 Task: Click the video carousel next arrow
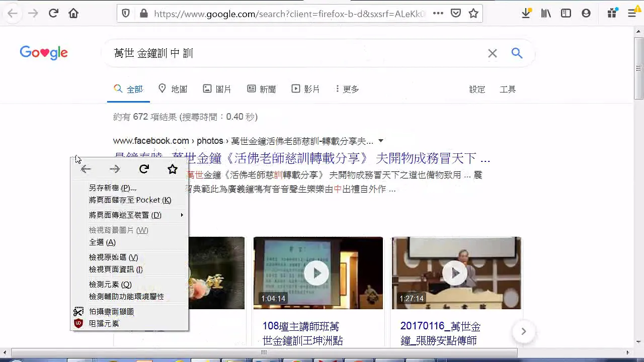pyautogui.click(x=523, y=331)
